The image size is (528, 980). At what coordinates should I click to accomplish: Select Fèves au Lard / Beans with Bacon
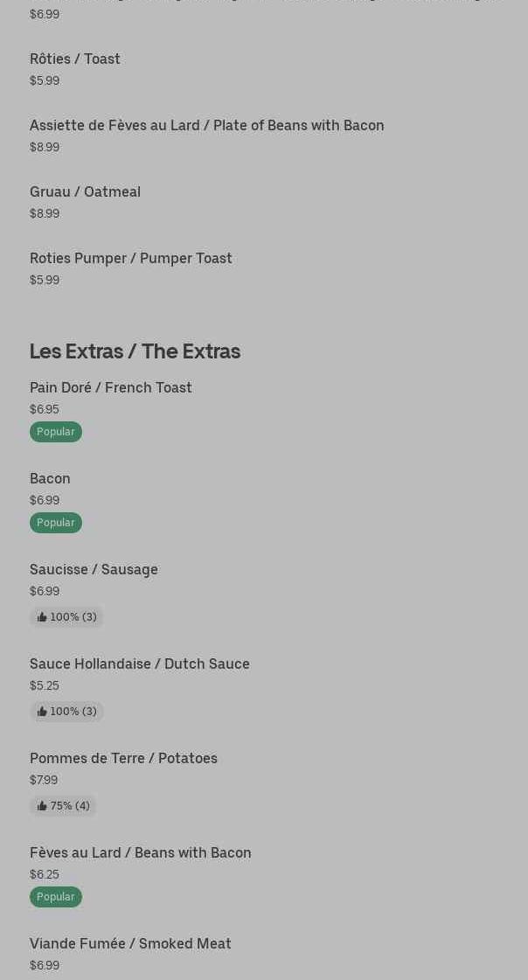coord(140,852)
